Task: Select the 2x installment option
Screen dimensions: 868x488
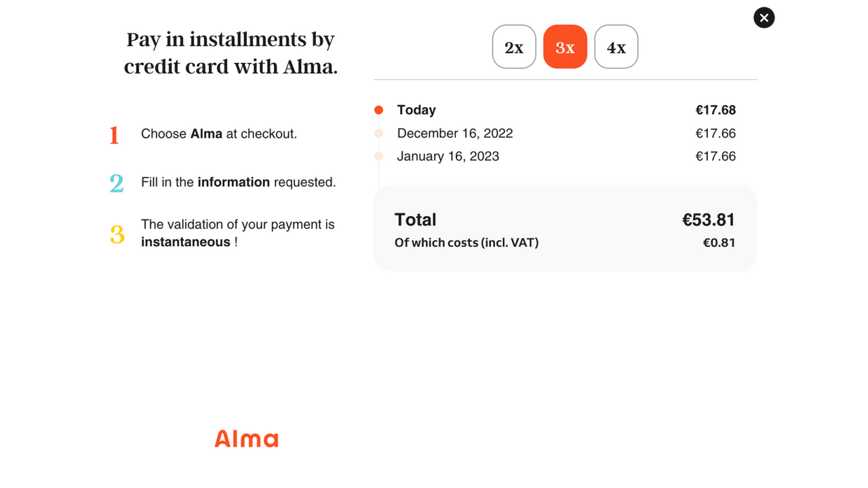Action: tap(513, 46)
